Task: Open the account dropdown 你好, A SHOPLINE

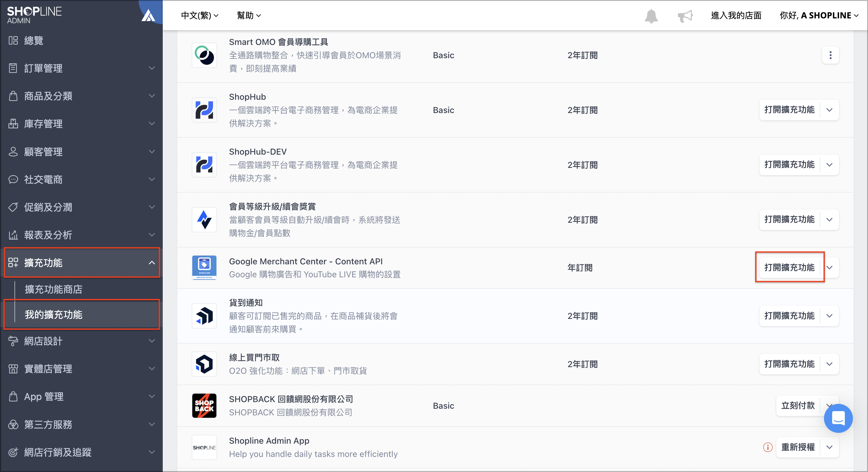Action: tap(819, 15)
